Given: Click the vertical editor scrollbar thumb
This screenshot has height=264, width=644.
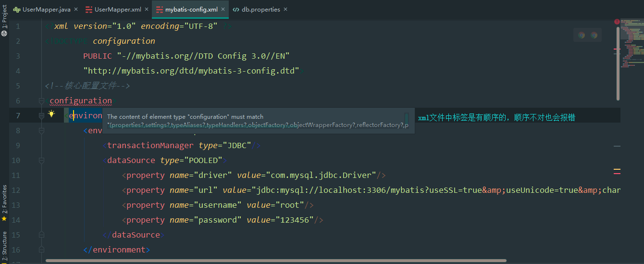Looking at the screenshot, I should click(x=618, y=63).
